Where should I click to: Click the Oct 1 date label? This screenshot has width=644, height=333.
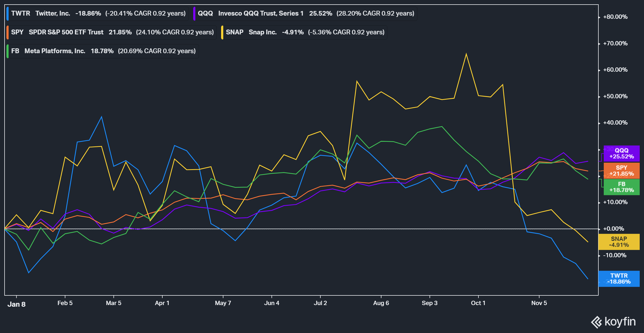[478, 303]
